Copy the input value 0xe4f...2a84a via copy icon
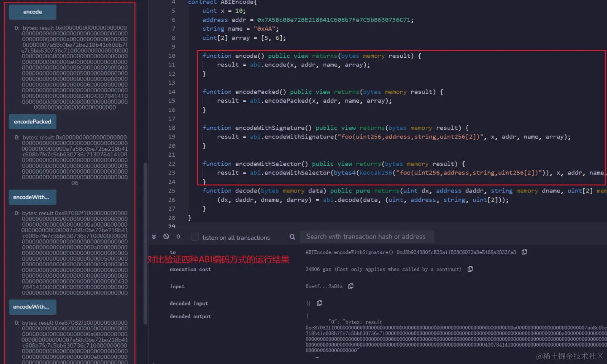The image size is (607, 364). pyautogui.click(x=351, y=286)
